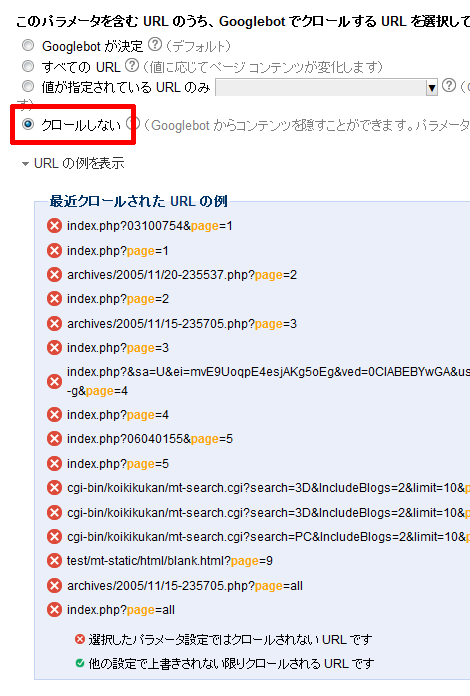Click the text index.php?06040155&page=5
The width and height of the screenshot is (470, 696).
150,439
